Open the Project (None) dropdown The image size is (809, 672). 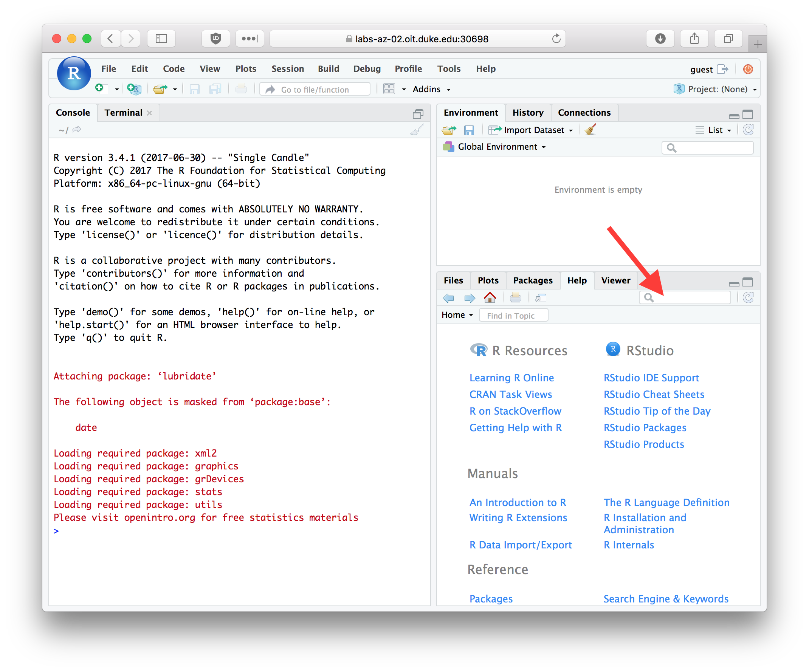pyautogui.click(x=717, y=89)
